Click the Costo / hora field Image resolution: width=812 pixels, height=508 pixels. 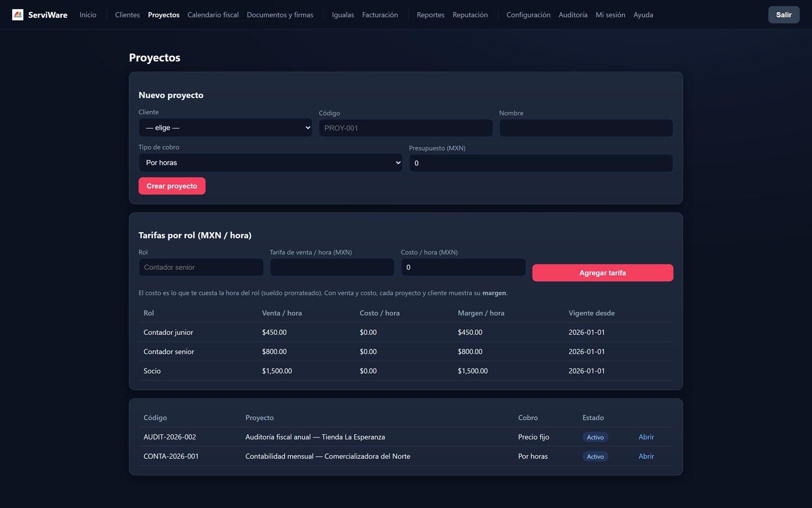463,267
